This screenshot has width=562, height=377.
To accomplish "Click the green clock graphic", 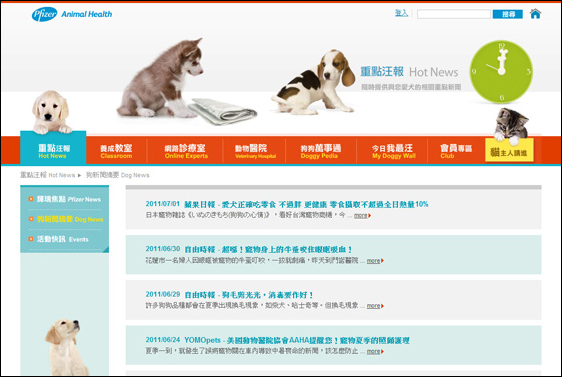I will [x=501, y=72].
